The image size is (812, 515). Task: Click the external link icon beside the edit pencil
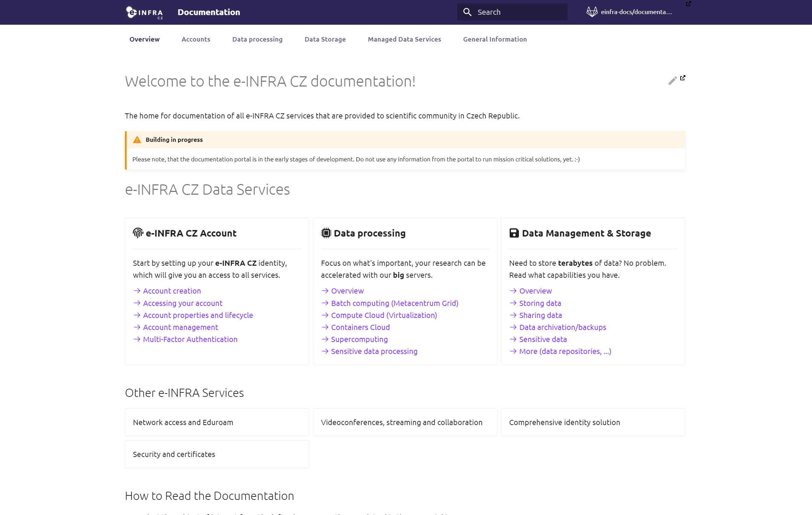[683, 78]
